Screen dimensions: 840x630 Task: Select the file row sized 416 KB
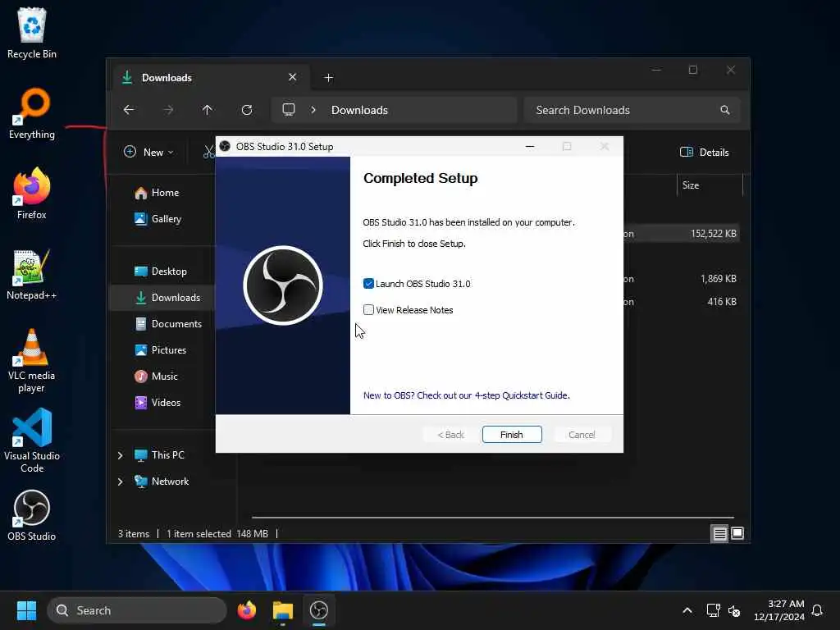[682, 302]
